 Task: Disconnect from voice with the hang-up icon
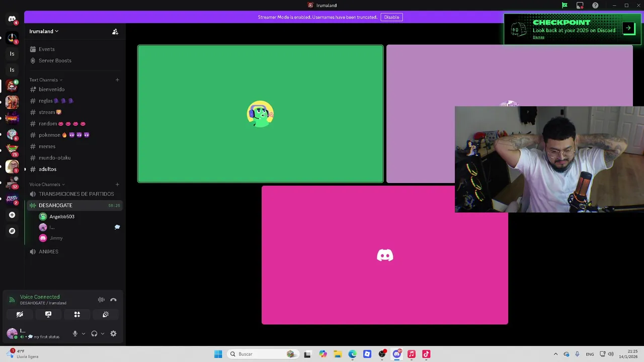click(113, 300)
